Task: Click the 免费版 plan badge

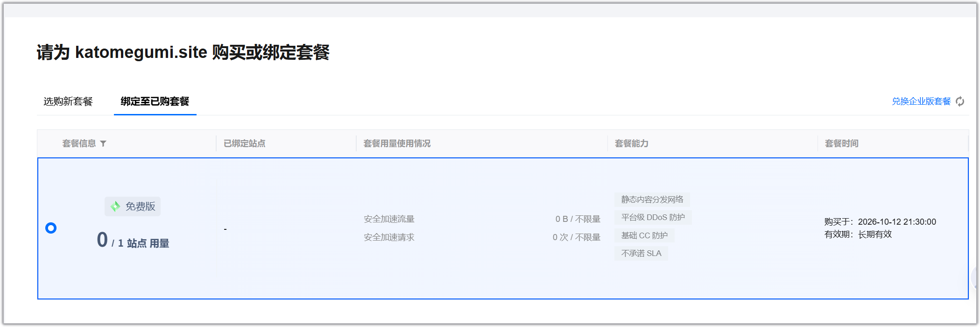Action: [x=133, y=206]
